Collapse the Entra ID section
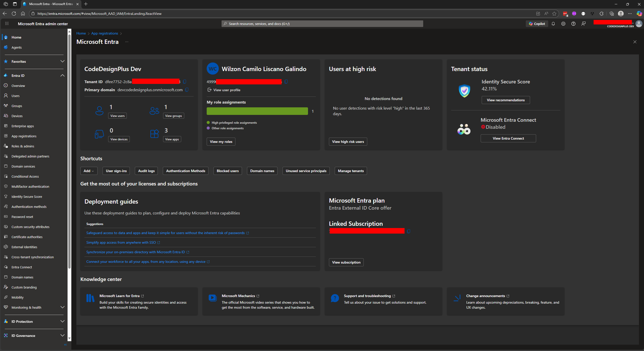 click(x=63, y=75)
